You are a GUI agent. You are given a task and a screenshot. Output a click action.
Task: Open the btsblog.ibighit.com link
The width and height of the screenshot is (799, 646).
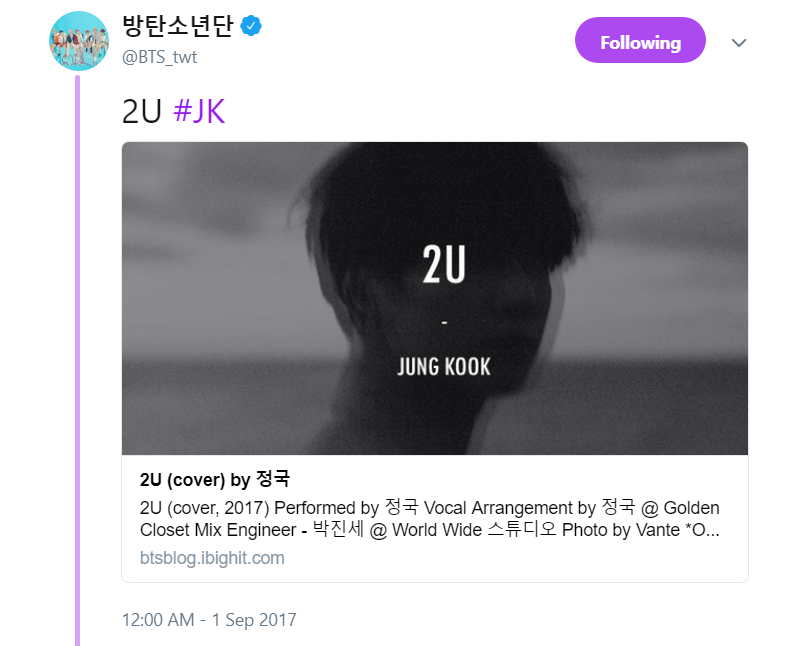212,558
